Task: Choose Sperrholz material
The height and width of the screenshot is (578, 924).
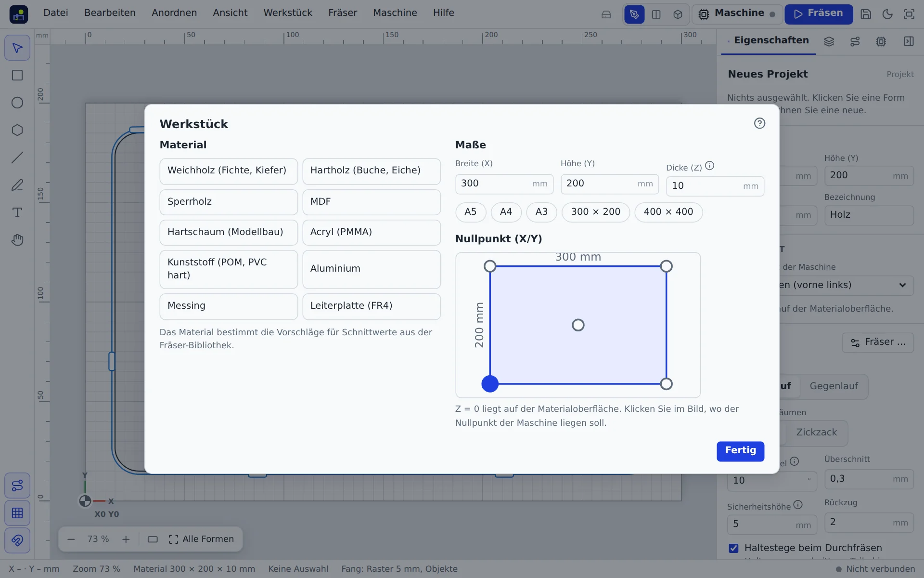Action: 229,202
